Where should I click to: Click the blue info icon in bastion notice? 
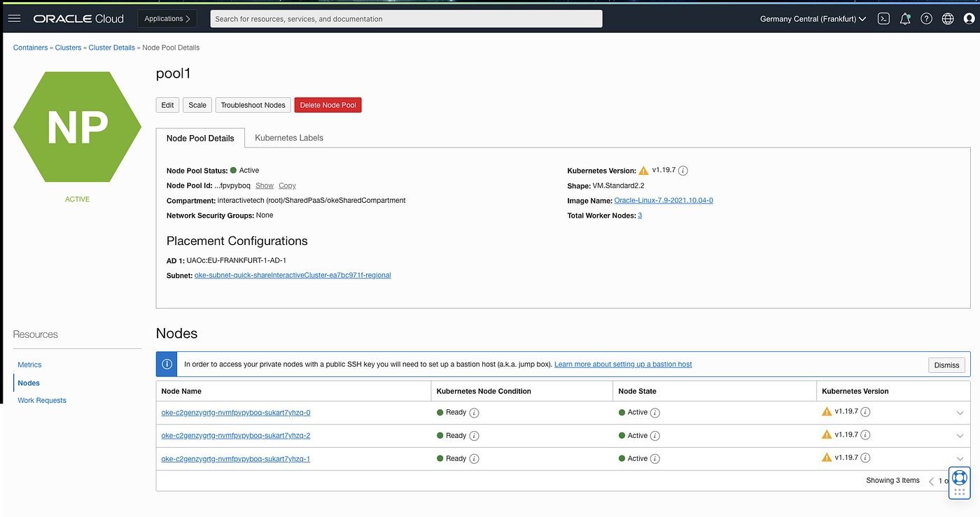[167, 364]
